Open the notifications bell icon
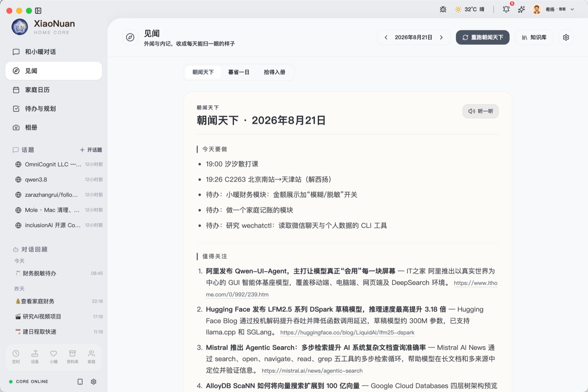Image resolution: width=588 pixels, height=392 pixels. pyautogui.click(x=506, y=10)
